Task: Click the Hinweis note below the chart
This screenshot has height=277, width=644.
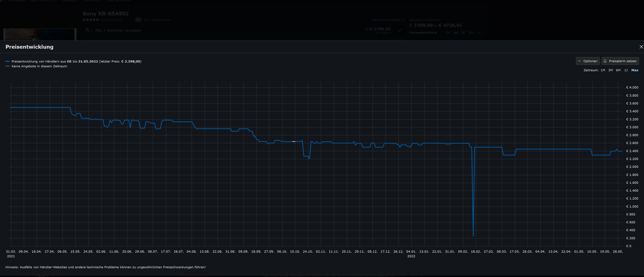Action: (105, 267)
